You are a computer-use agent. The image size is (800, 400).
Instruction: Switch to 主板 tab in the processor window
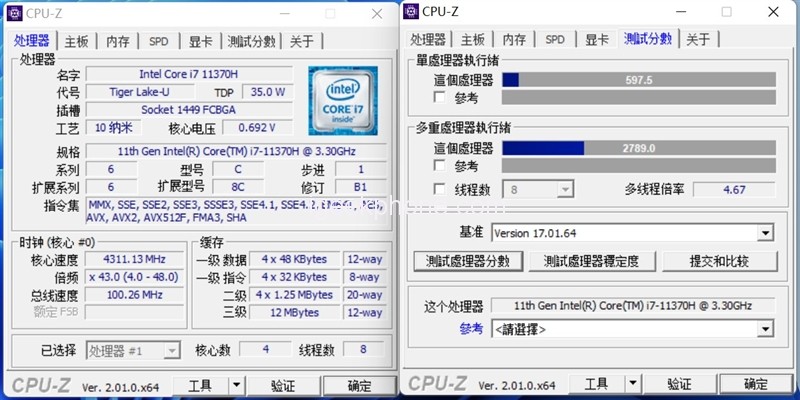tap(77, 41)
